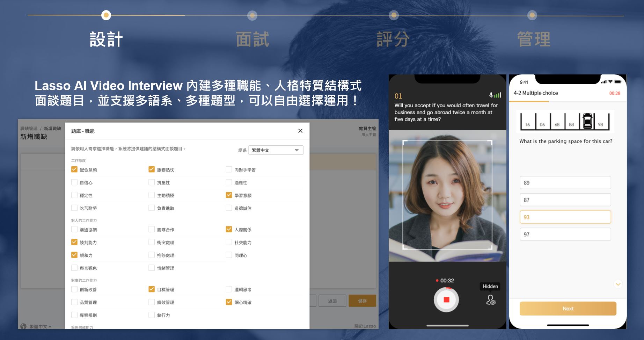Toggle the Hidden face-mask icon
The height and width of the screenshot is (340, 644).
[x=491, y=300]
